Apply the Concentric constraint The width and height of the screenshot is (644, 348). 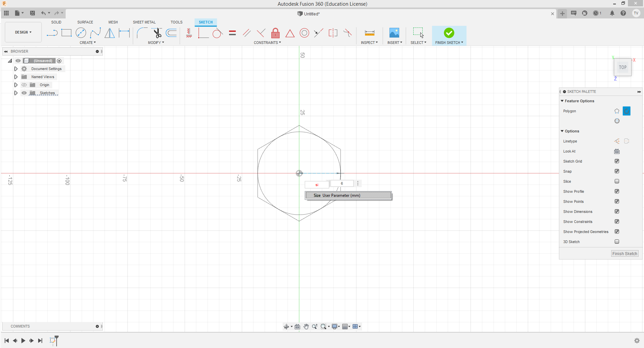pyautogui.click(x=304, y=33)
